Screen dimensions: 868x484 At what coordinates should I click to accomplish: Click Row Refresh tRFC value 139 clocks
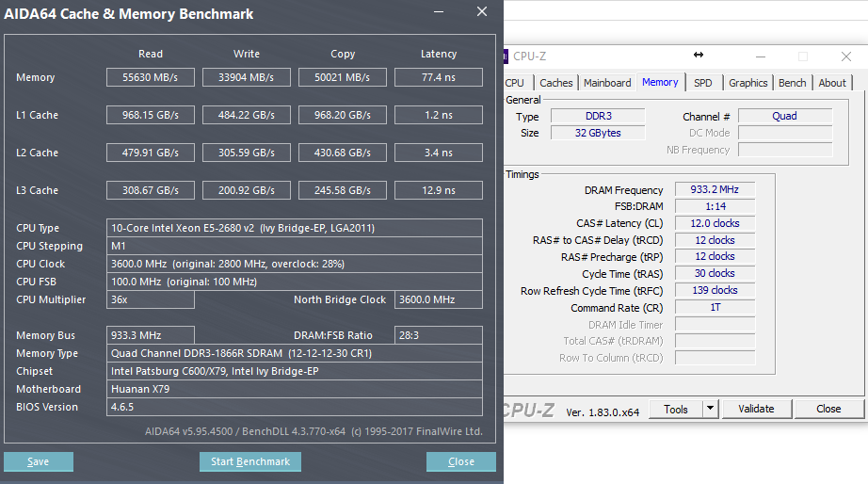(715, 290)
